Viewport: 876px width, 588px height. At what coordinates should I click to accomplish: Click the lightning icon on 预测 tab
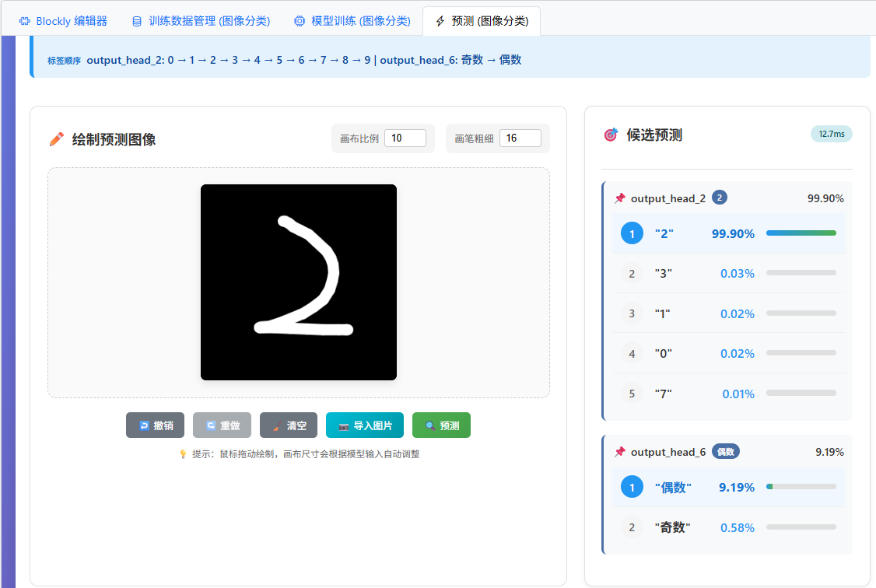coord(440,21)
